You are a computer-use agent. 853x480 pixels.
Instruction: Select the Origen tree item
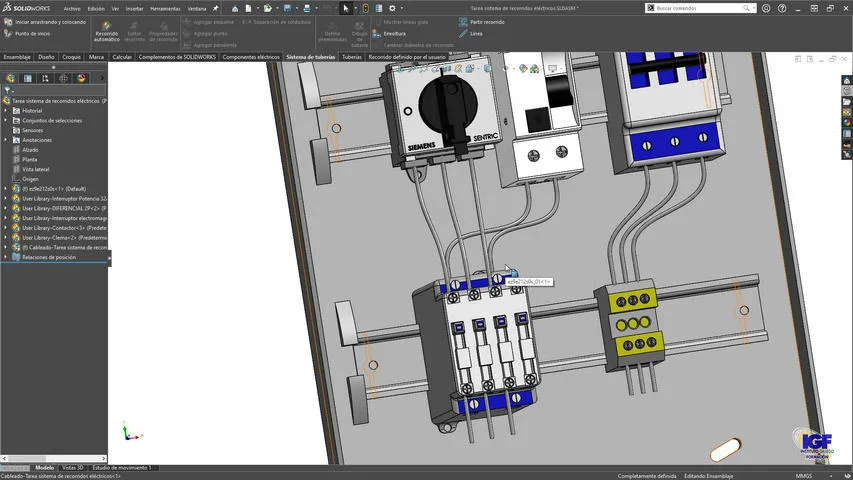[30, 179]
